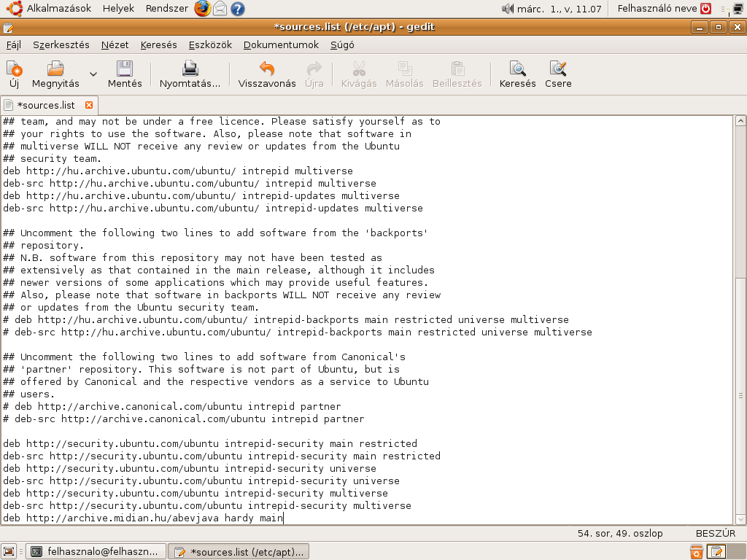Click the scrollbar up arrow

tap(740, 120)
